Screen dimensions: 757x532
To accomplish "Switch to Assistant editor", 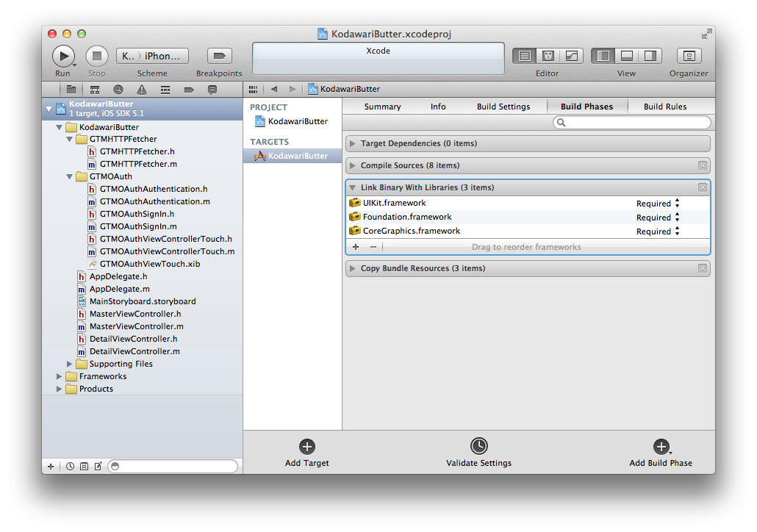I will 548,56.
